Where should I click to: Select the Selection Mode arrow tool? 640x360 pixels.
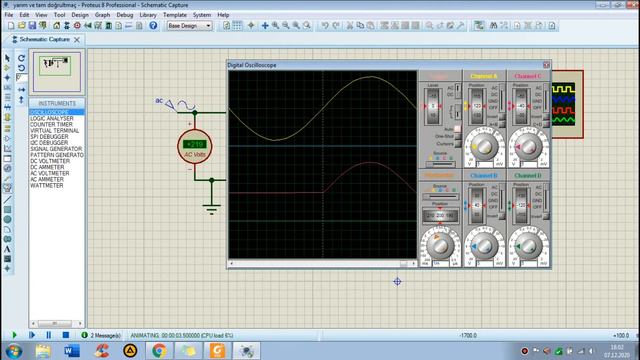point(7,58)
